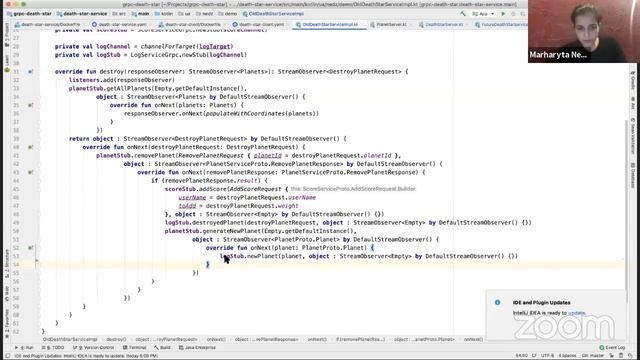Click override gutter icon at line 40

click(30, 147)
